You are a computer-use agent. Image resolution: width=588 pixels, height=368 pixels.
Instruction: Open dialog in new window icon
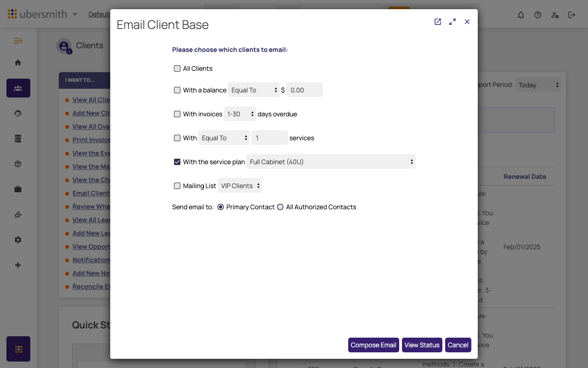438,22
